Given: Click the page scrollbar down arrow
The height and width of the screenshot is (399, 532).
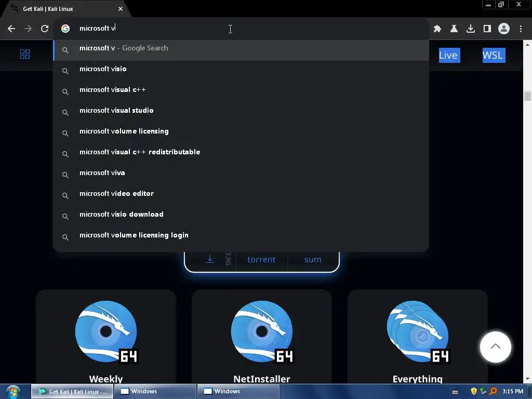Looking at the screenshot, I should pos(527,379).
